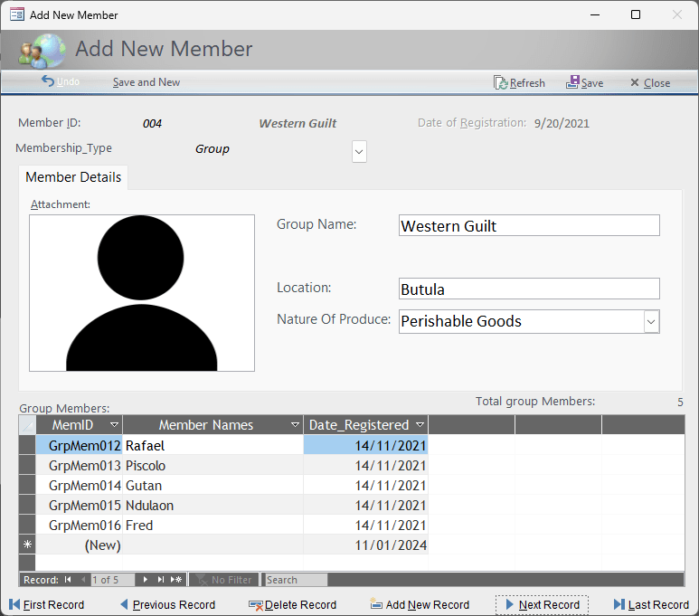Click member name Gutan
699x616 pixels.
[144, 486]
